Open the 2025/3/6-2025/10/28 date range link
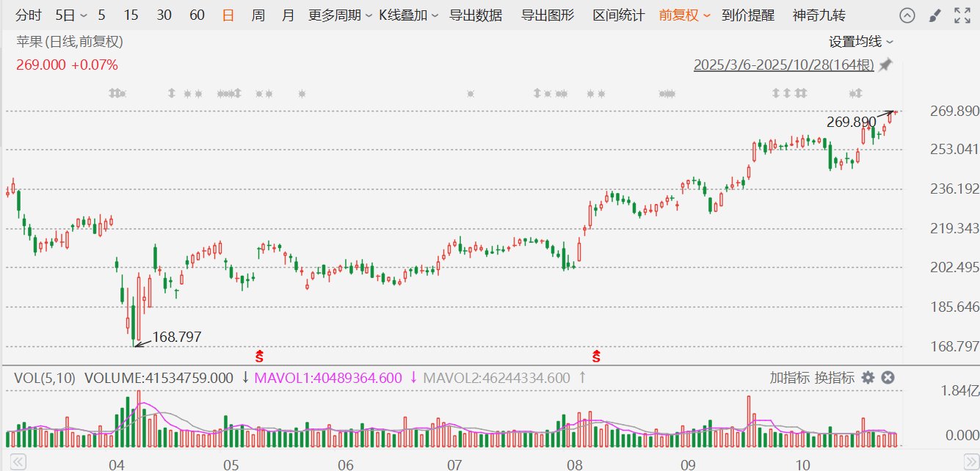980x471 pixels. (x=783, y=65)
